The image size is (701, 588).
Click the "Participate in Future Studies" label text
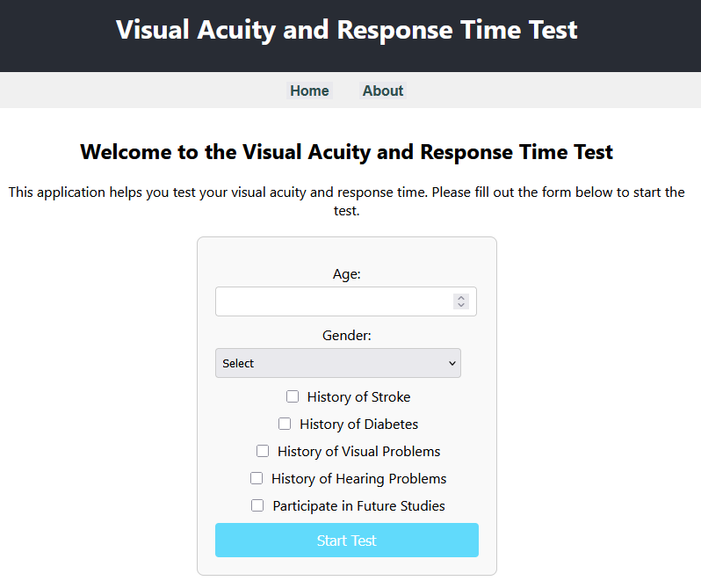click(x=358, y=506)
